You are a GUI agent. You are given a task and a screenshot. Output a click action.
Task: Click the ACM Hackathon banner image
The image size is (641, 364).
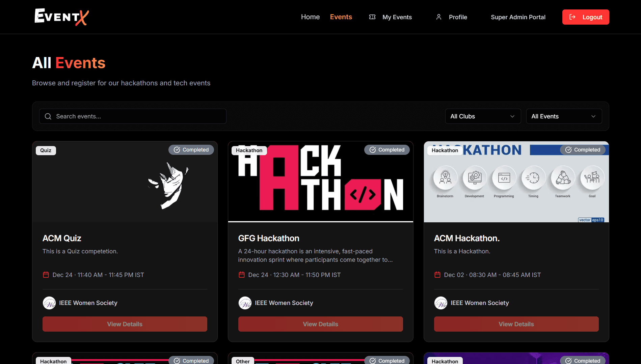tap(516, 182)
